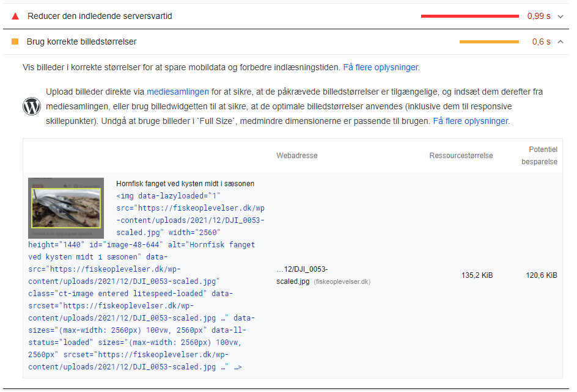Viewport: 577px width, 392px height.
Task: Click the orange square audit icon
Action: pyautogui.click(x=15, y=42)
